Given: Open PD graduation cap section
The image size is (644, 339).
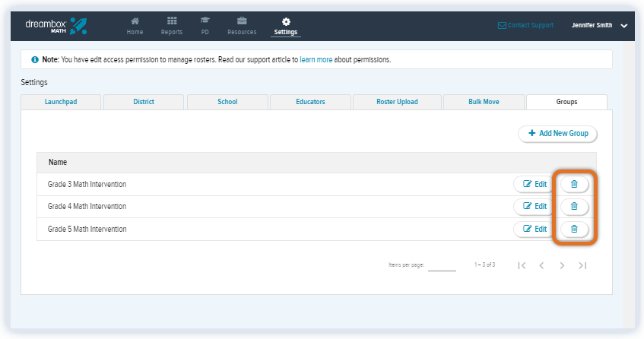Looking at the screenshot, I should pos(205,26).
